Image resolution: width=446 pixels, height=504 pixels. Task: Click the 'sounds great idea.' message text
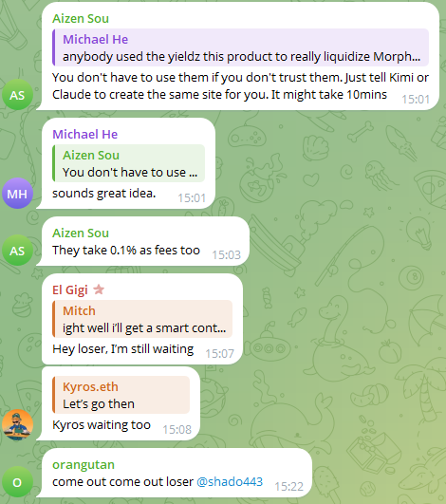[104, 194]
